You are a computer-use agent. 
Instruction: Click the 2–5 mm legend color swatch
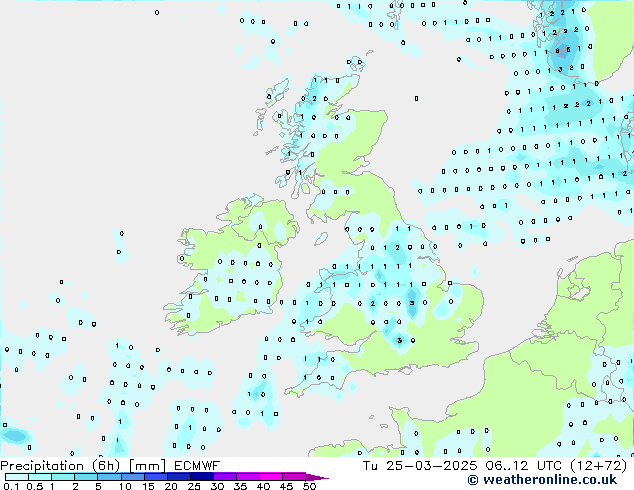[86, 477]
